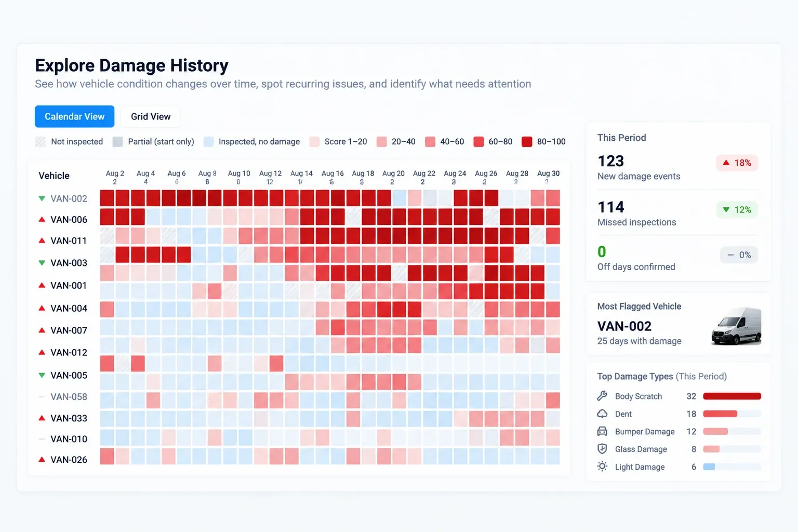Click the Score 1–20 legend swatch

point(314,142)
